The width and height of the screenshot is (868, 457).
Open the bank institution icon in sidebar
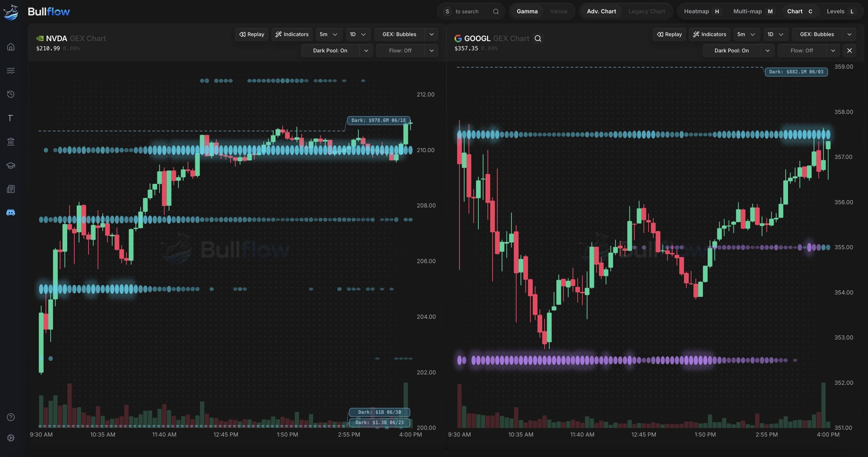[x=11, y=141]
